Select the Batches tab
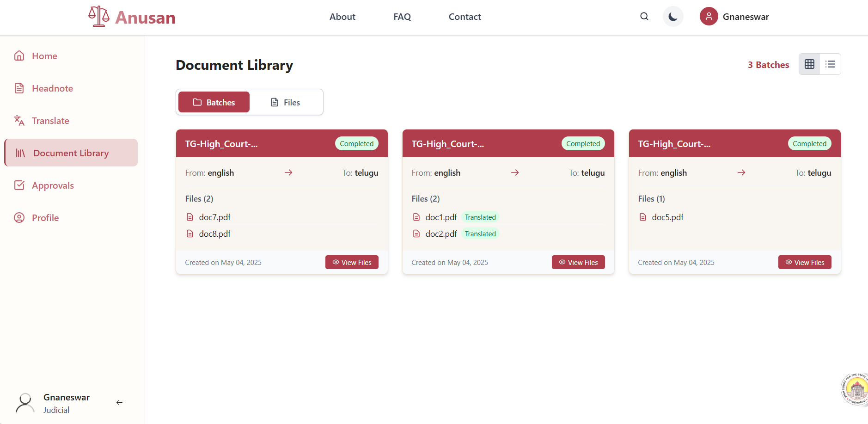This screenshot has height=424, width=868. 214,102
